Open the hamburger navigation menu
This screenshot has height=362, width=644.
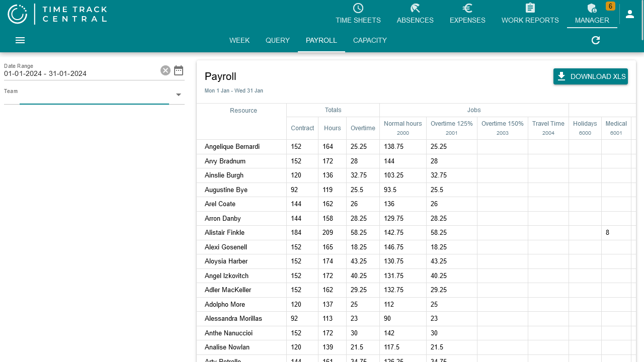click(x=20, y=40)
